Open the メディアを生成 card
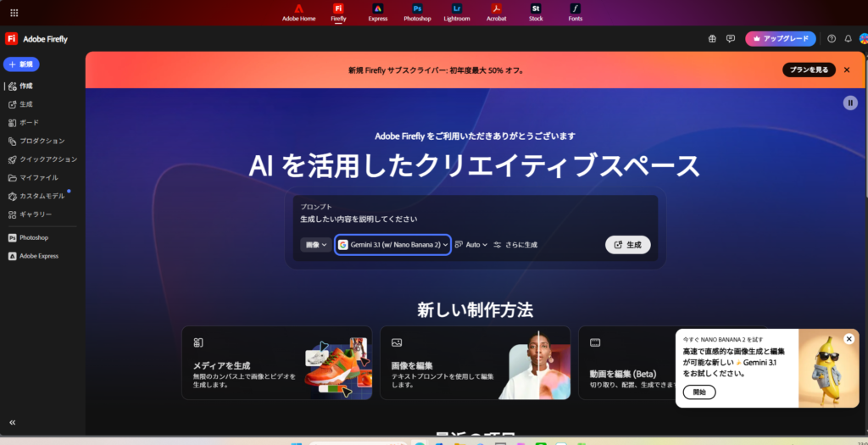Screen dimensions: 868x445 tap(277, 363)
